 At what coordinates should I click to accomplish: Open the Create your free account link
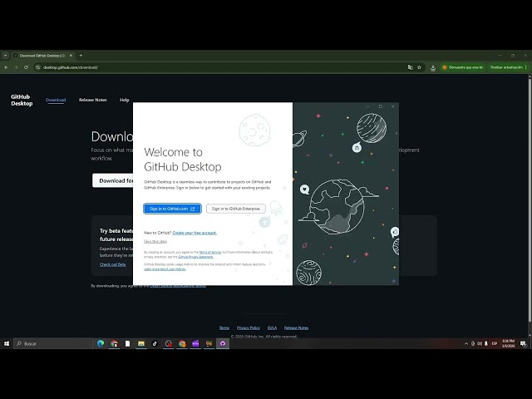coord(195,233)
